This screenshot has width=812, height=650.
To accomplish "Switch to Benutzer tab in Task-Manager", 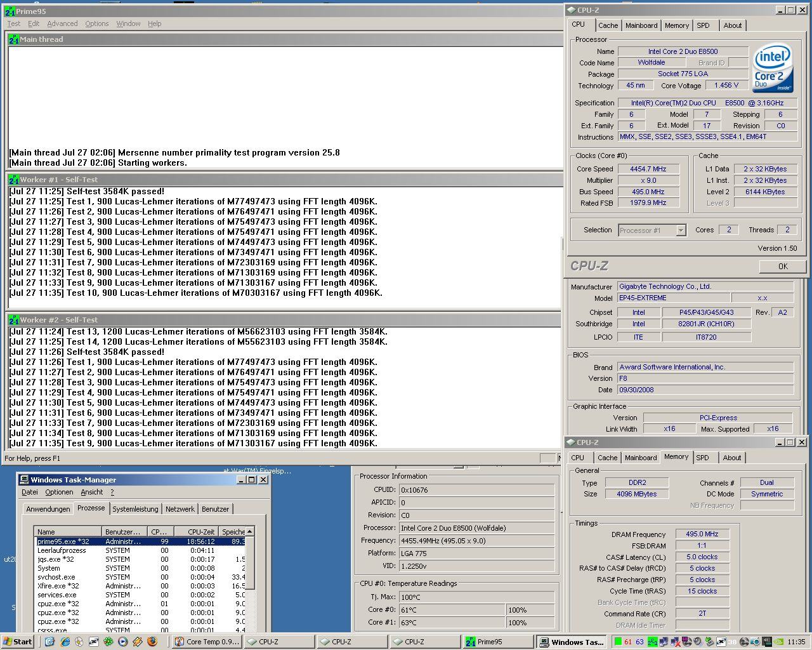I will coord(216,509).
